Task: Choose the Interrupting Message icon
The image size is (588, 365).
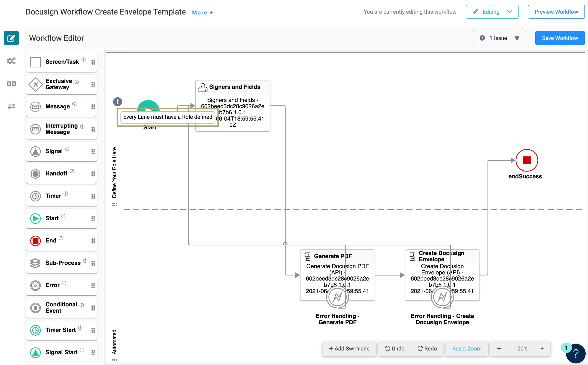Action: coord(36,129)
